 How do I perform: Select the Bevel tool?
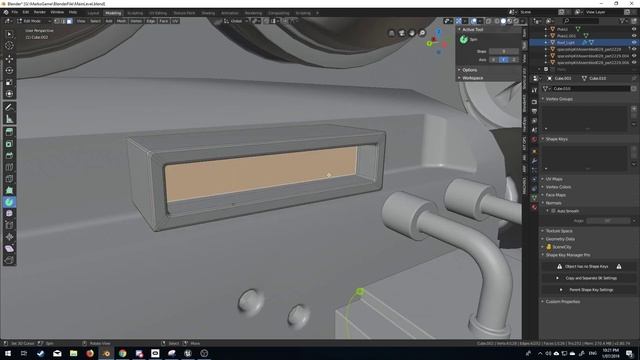9,156
